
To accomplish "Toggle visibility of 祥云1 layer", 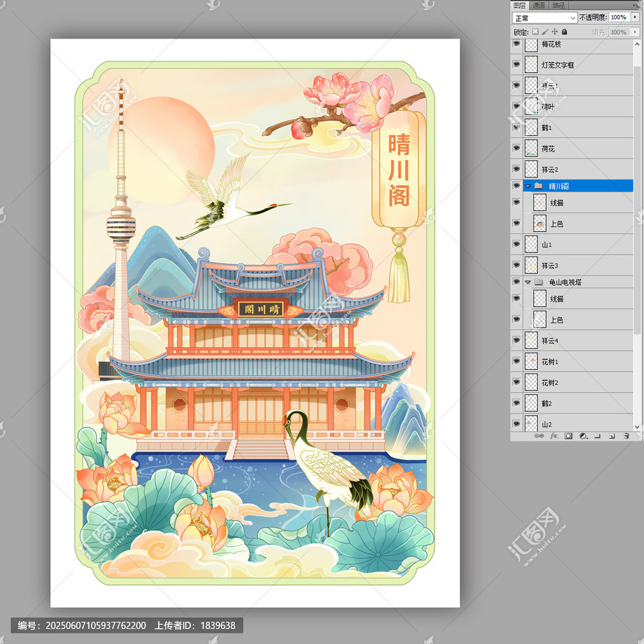I will coord(517,85).
